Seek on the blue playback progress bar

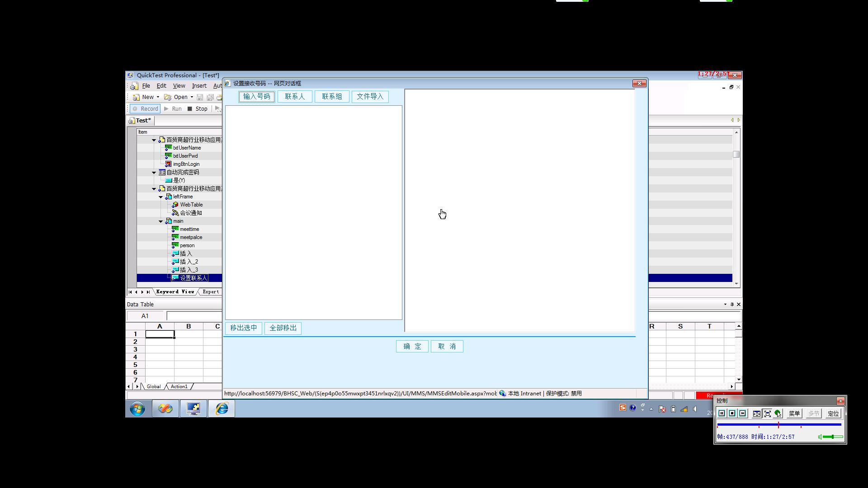(779, 425)
